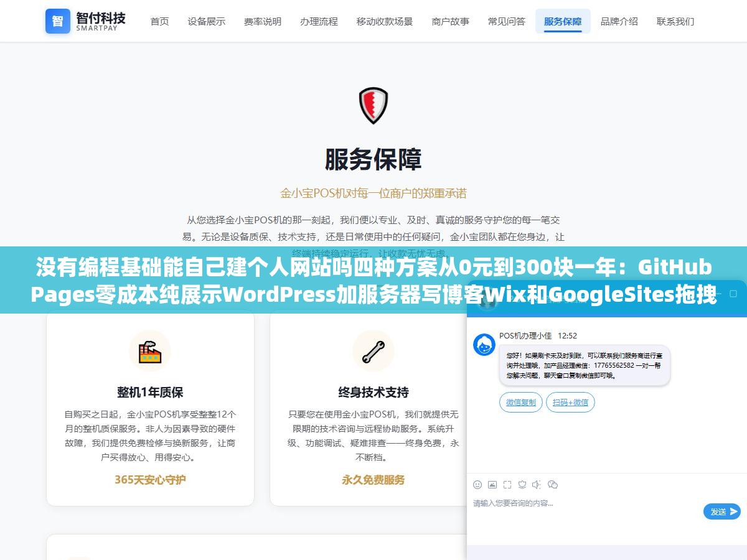Click the 金小宝POS机对每一位商户的郑重承诺 subtitle
This screenshot has width=747, height=560.
click(374, 193)
